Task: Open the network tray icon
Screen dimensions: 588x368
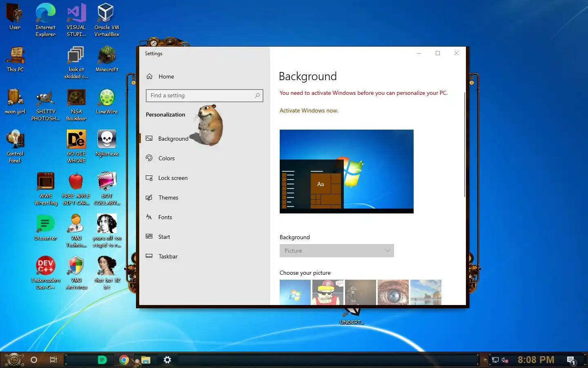Action: tap(495, 360)
